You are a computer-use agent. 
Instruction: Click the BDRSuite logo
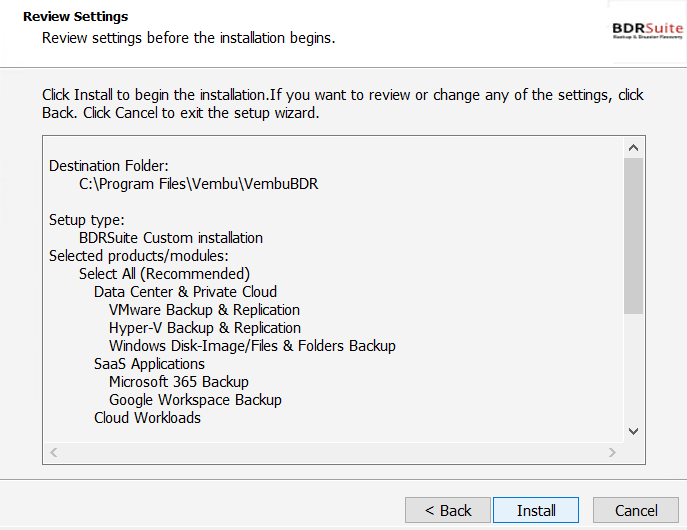[647, 31]
